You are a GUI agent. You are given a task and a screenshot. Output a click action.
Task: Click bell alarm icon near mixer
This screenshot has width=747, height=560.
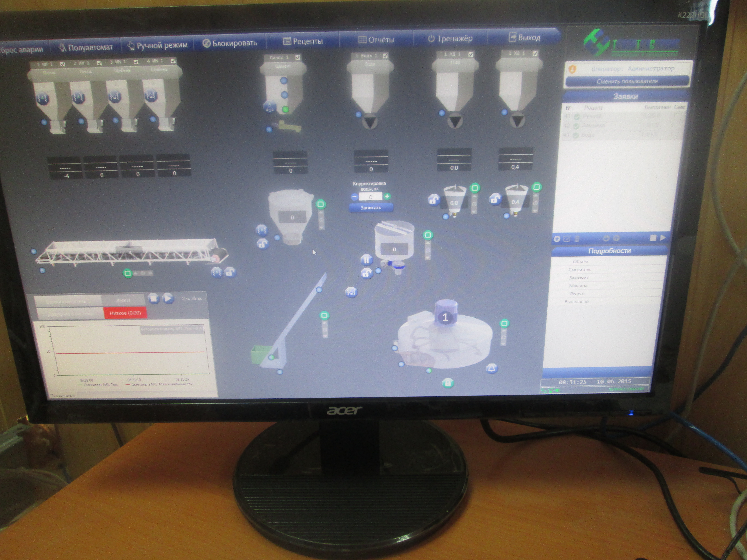492,368
